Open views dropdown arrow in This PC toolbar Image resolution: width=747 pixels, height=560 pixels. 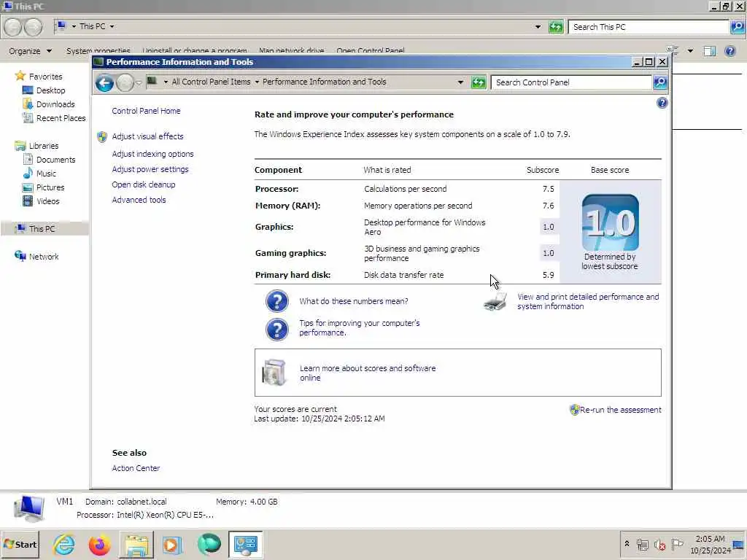coord(690,51)
